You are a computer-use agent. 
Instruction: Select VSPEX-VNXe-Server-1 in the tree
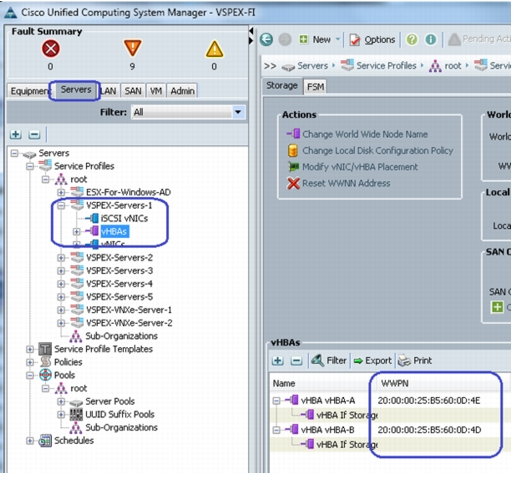click(129, 310)
